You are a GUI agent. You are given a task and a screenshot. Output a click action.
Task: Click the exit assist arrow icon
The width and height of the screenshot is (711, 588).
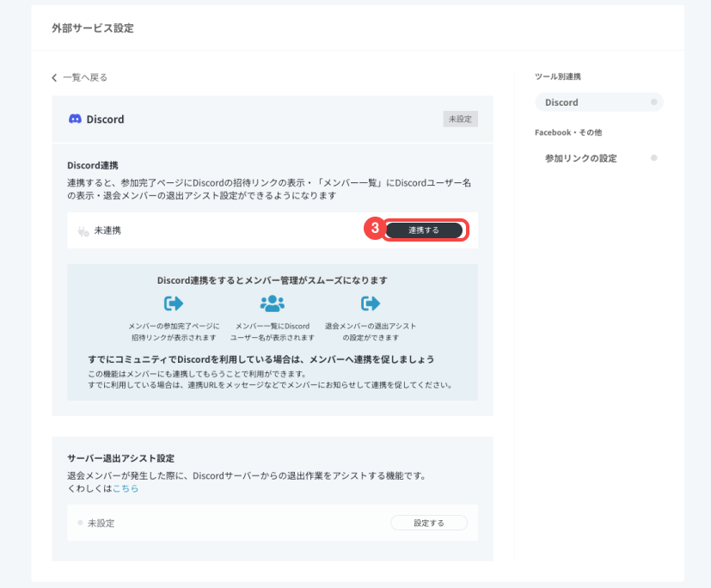tap(371, 303)
